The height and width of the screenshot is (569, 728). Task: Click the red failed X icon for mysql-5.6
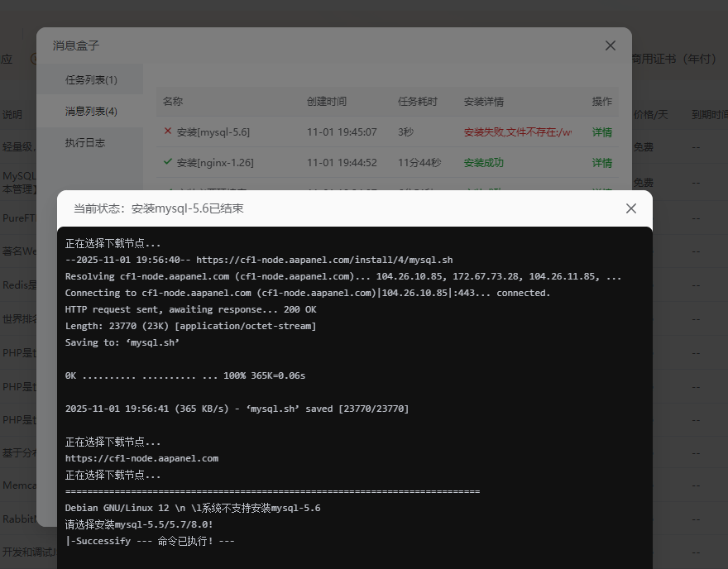pyautogui.click(x=168, y=131)
